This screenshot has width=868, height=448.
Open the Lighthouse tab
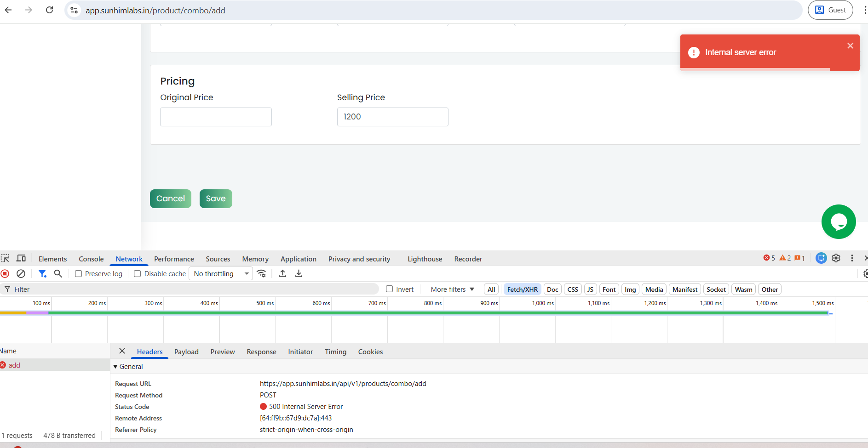tap(425, 259)
